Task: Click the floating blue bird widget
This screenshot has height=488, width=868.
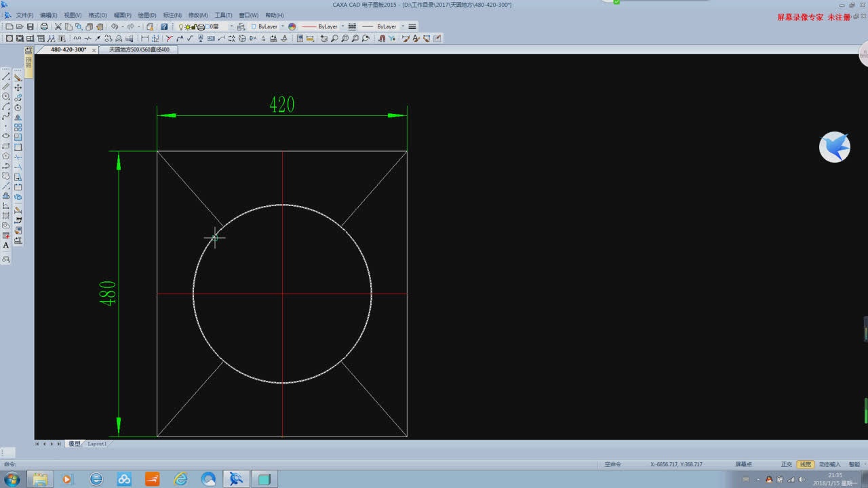Action: coord(835,147)
